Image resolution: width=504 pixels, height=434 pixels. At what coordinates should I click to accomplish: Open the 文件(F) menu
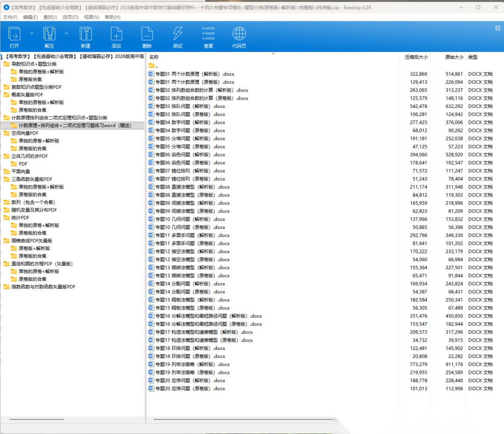coord(10,17)
